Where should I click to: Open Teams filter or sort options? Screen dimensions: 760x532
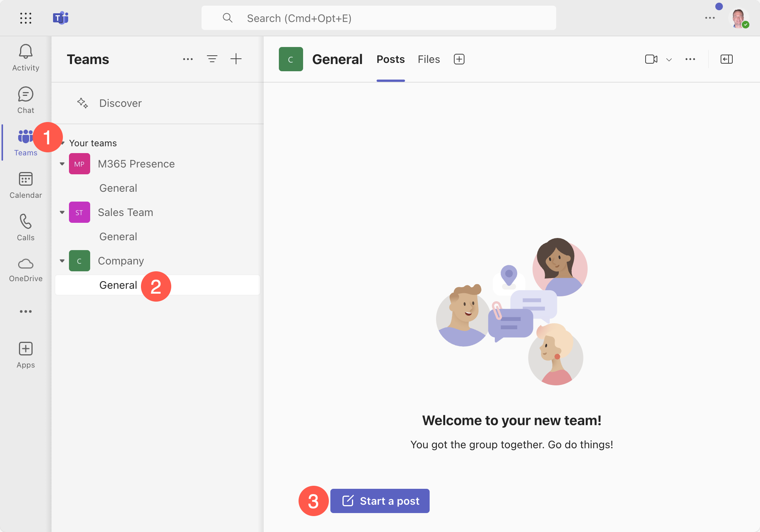pyautogui.click(x=212, y=59)
